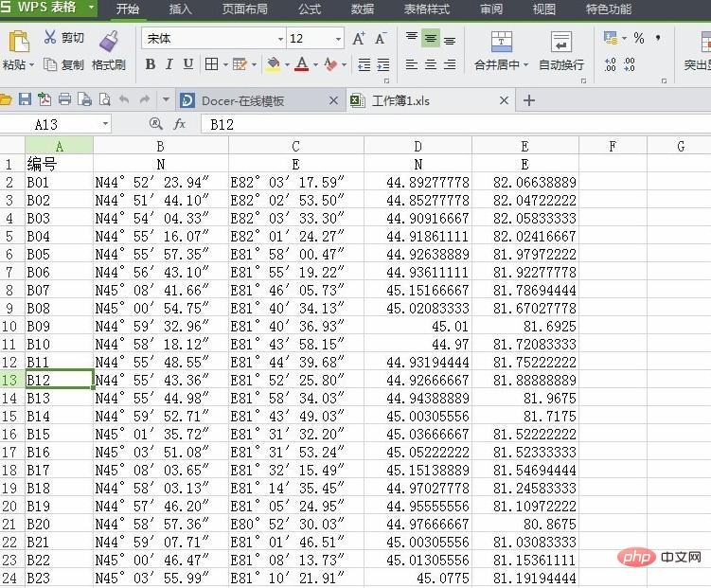Switch to the 开始 ribbon tab
The height and width of the screenshot is (588, 711).
128,9
